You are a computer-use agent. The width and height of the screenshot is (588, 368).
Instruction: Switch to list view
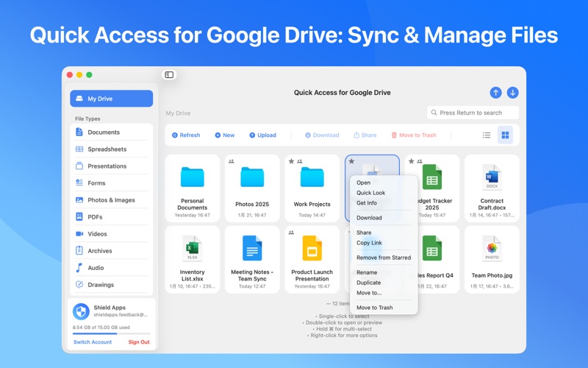[487, 135]
